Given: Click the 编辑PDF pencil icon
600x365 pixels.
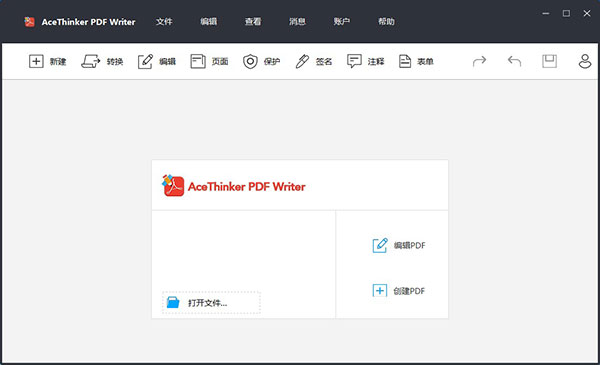Looking at the screenshot, I should click(380, 245).
